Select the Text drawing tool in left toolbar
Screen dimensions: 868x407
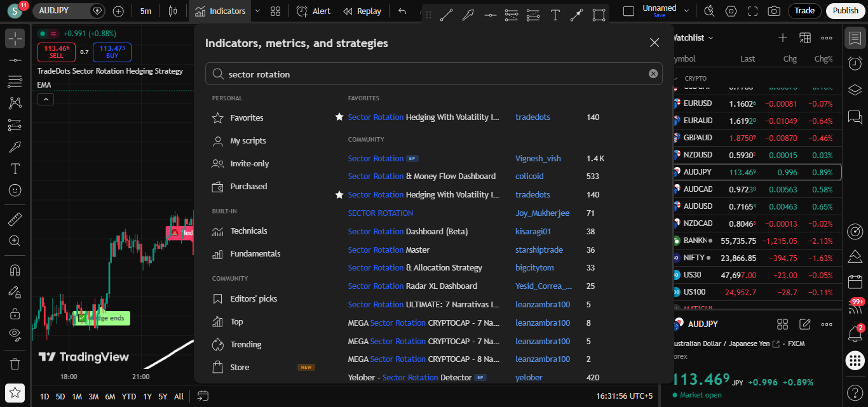click(15, 169)
